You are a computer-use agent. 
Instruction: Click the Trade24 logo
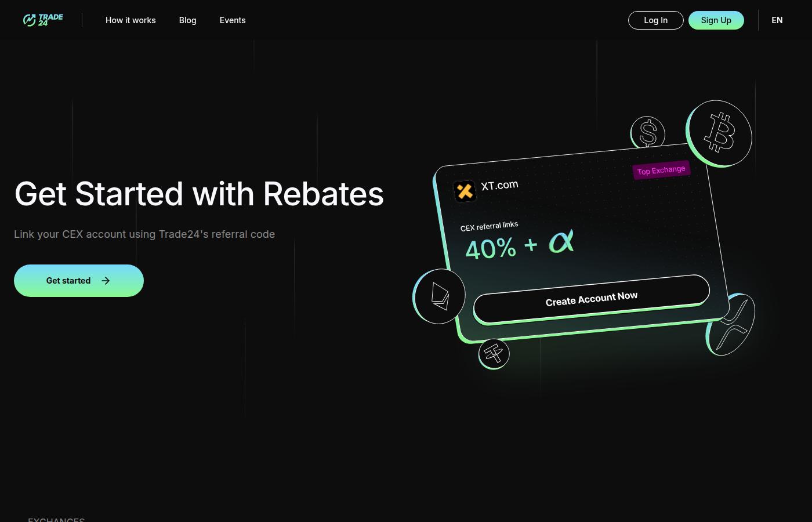point(43,20)
